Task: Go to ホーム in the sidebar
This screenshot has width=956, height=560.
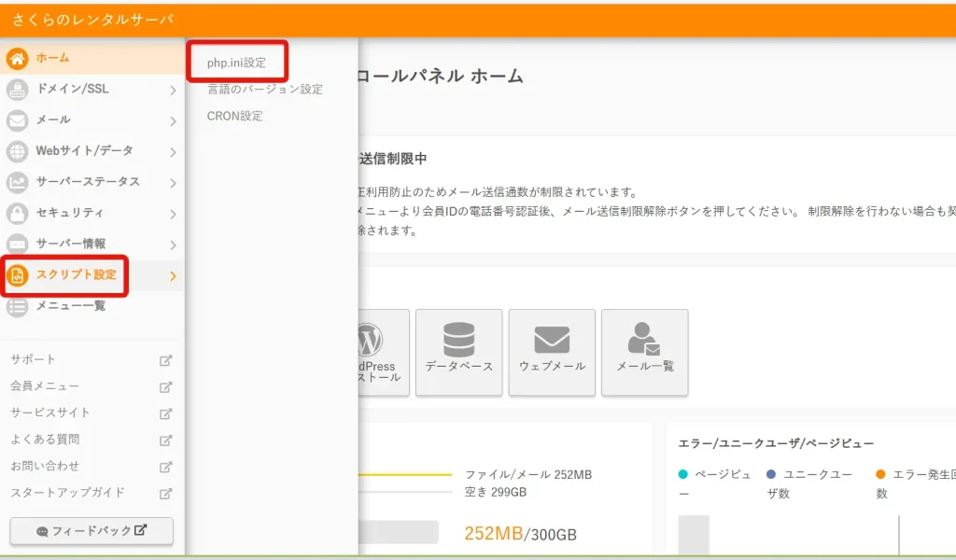Action: (x=52, y=58)
